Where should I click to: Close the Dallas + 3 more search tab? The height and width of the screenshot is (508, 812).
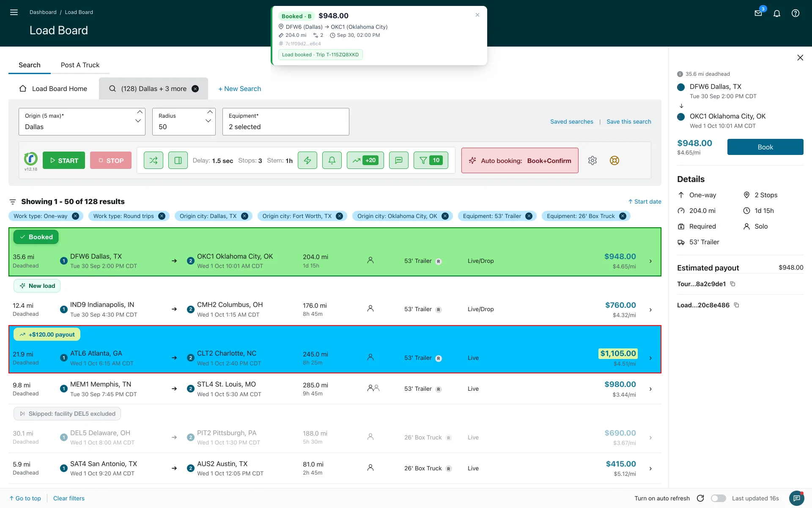click(195, 88)
